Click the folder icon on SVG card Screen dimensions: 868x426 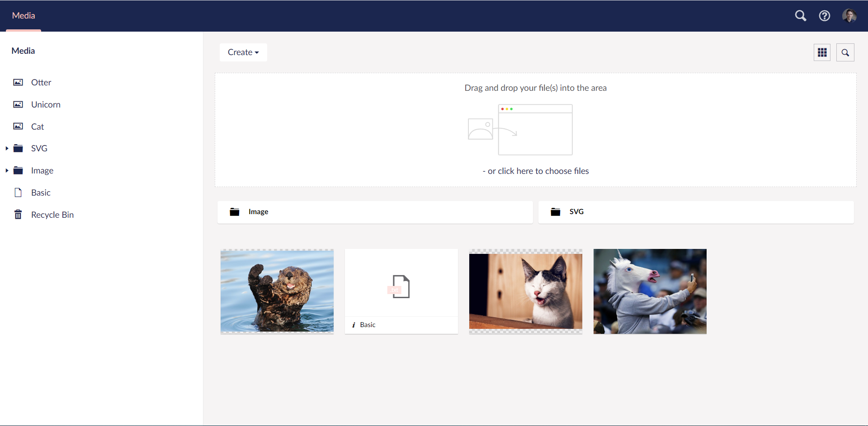[556, 212]
